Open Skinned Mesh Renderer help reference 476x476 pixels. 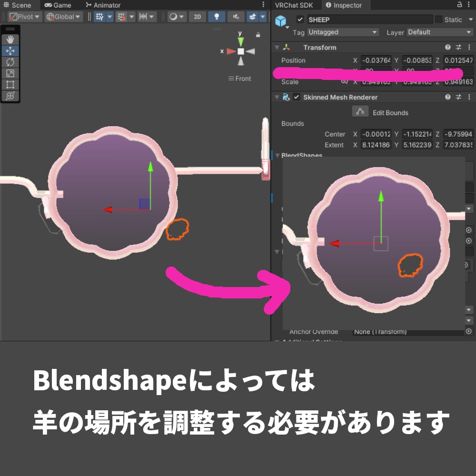coord(448,97)
